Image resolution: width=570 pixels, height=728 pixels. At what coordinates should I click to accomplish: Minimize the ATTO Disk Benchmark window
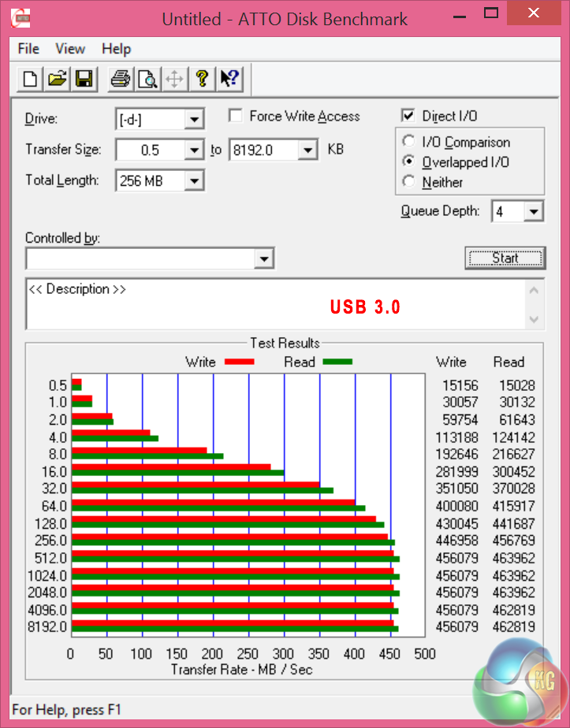tap(460, 15)
